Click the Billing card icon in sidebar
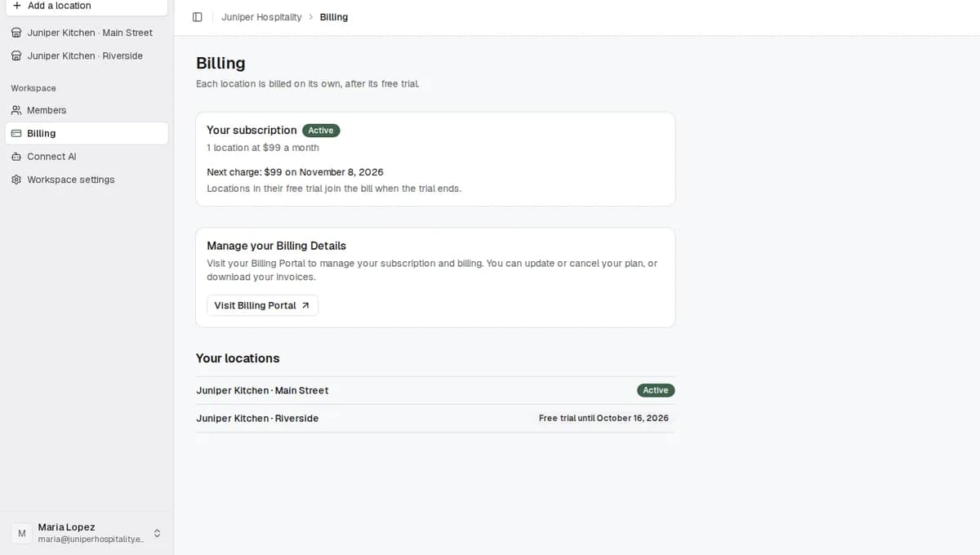Image resolution: width=980 pixels, height=555 pixels. 16,133
